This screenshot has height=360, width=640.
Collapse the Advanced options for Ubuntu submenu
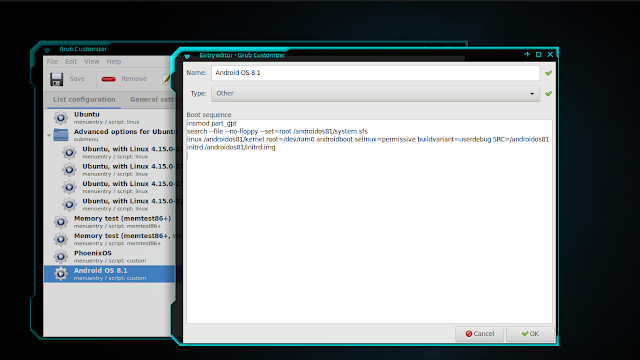49,135
